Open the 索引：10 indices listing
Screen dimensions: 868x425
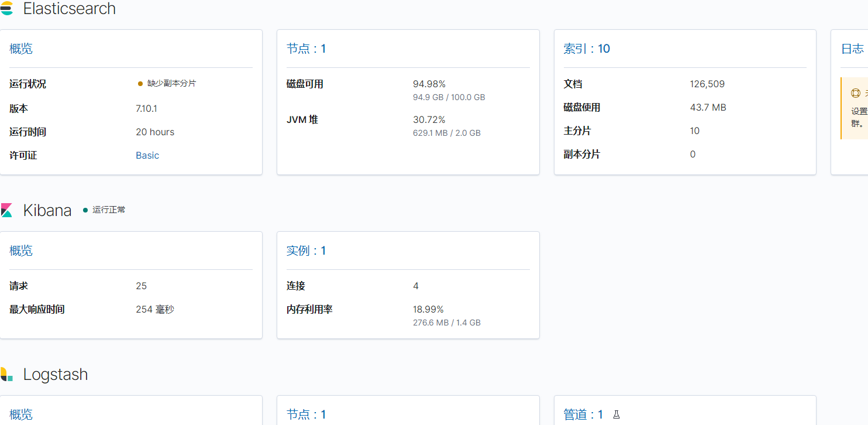click(587, 49)
